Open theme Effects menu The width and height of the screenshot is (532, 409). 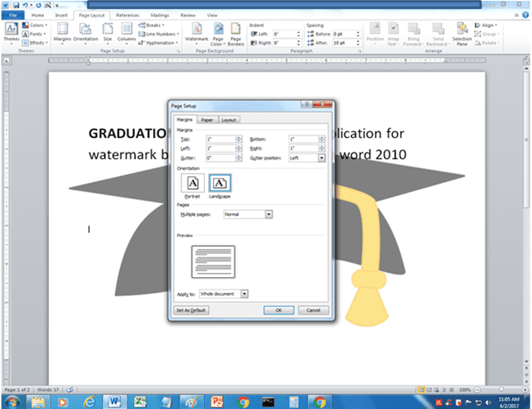[35, 43]
